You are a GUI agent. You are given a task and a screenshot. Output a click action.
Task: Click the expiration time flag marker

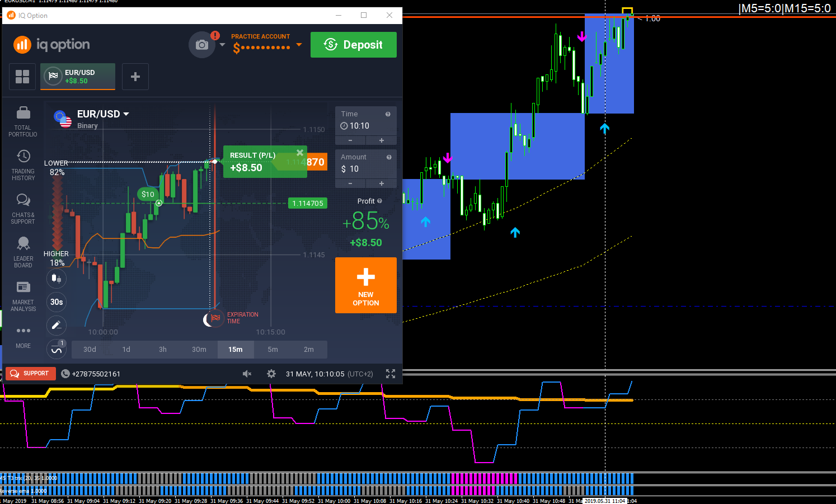[x=215, y=318]
